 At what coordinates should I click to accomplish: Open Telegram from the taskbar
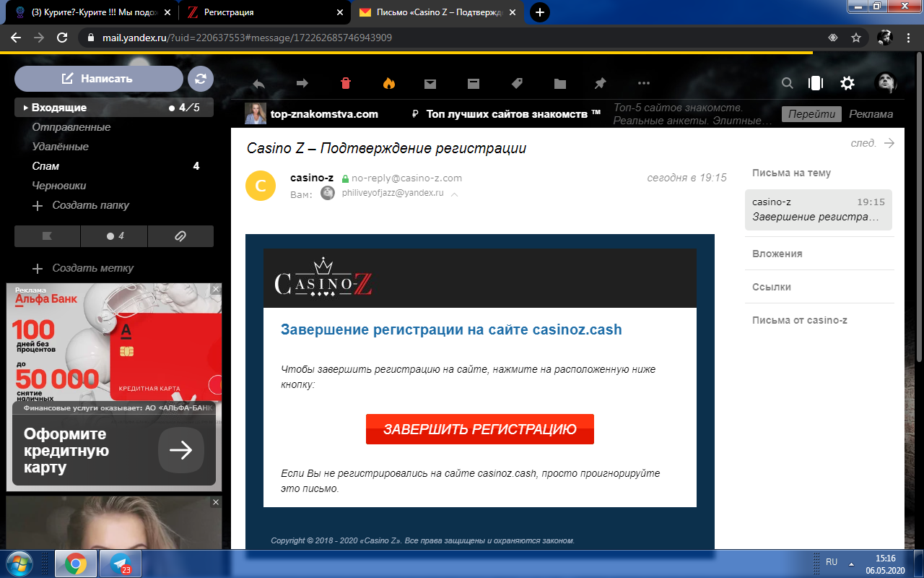tap(121, 564)
